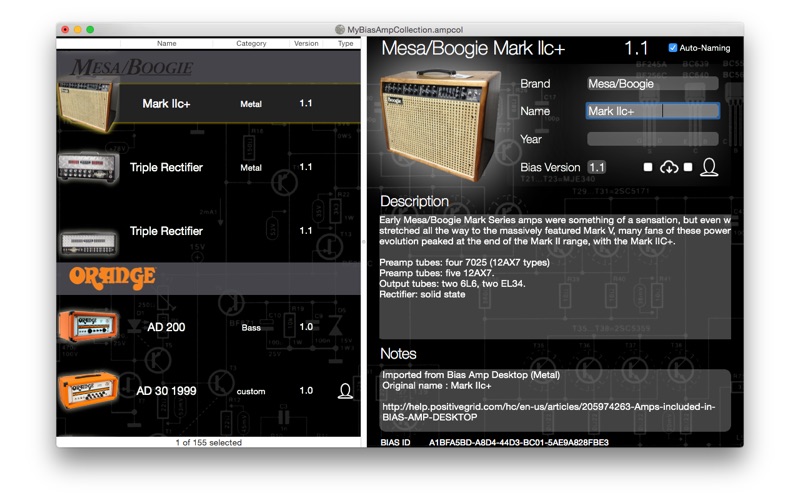Click the Mark IIc+ amp thumbnail in list
Viewport: 800px width, 500px height.
pyautogui.click(x=88, y=105)
